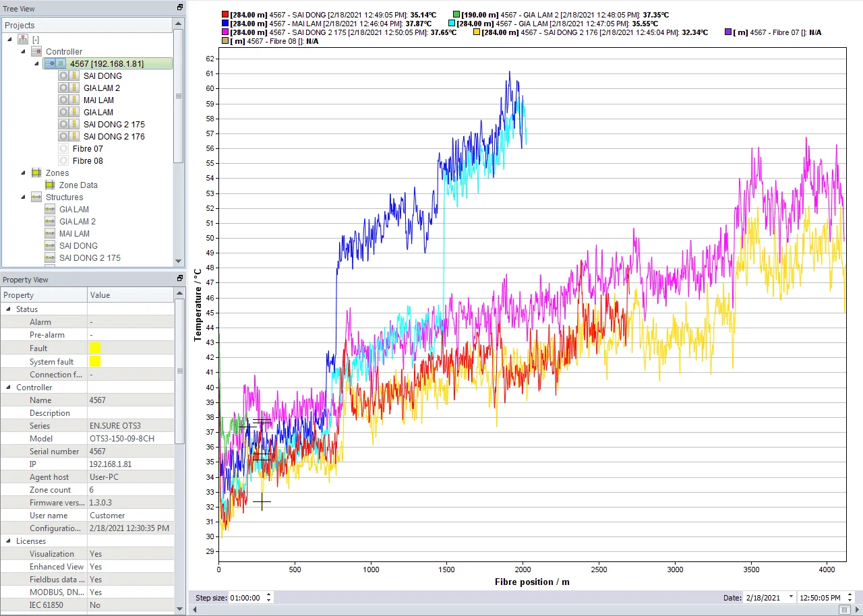Toggle the SAI DONG 2 175 fibre channel ring
863x616 pixels.
point(63,125)
